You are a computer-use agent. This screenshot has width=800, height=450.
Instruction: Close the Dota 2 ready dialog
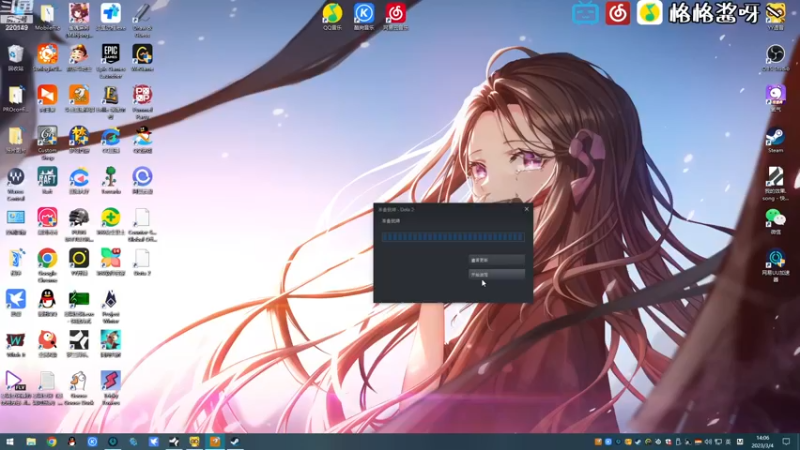tap(527, 209)
